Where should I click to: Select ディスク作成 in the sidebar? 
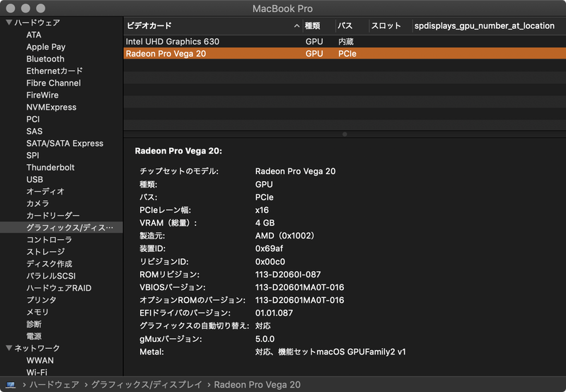pos(49,264)
